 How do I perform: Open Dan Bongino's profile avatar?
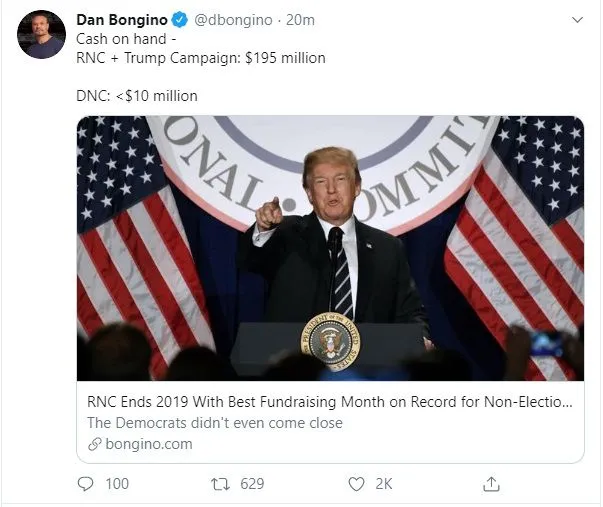coord(41,35)
